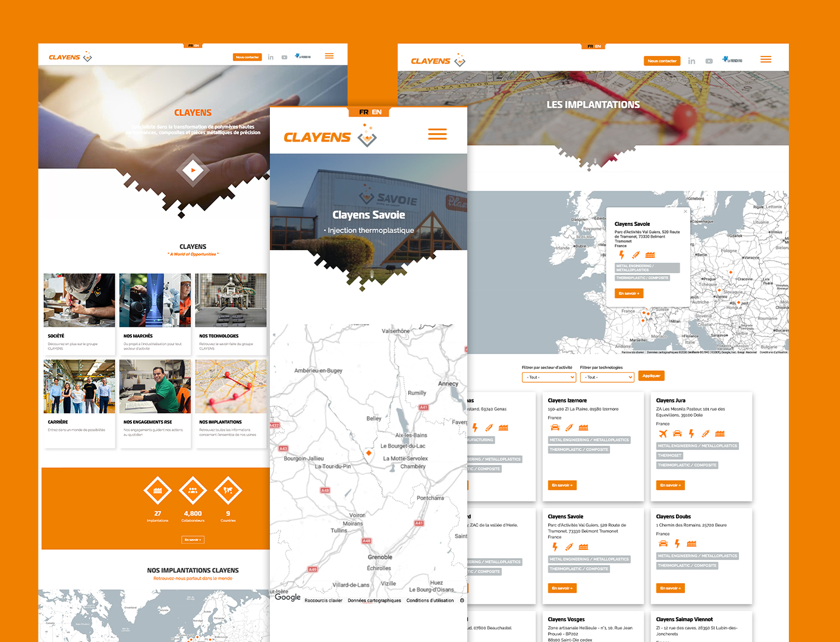The width and height of the screenshot is (840, 642).
Task: Click the syringe icon in the map popup
Action: pos(635,254)
